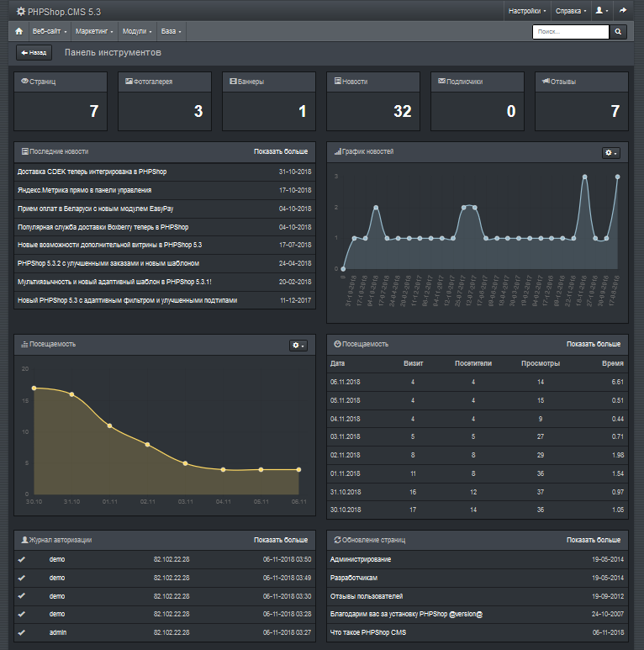Open news Яндекс.Метрика прямо в панели управления
Image resolution: width=644 pixels, height=650 pixels.
(85, 190)
